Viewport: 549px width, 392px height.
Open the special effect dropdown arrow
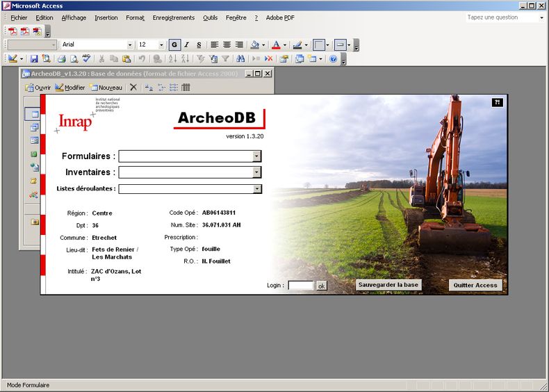(x=349, y=45)
